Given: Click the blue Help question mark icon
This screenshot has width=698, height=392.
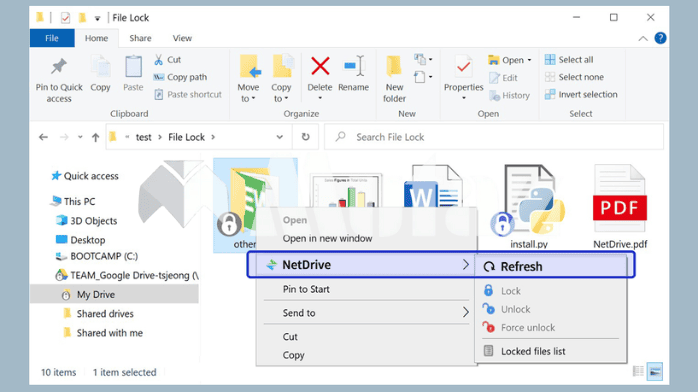Looking at the screenshot, I should 660,38.
